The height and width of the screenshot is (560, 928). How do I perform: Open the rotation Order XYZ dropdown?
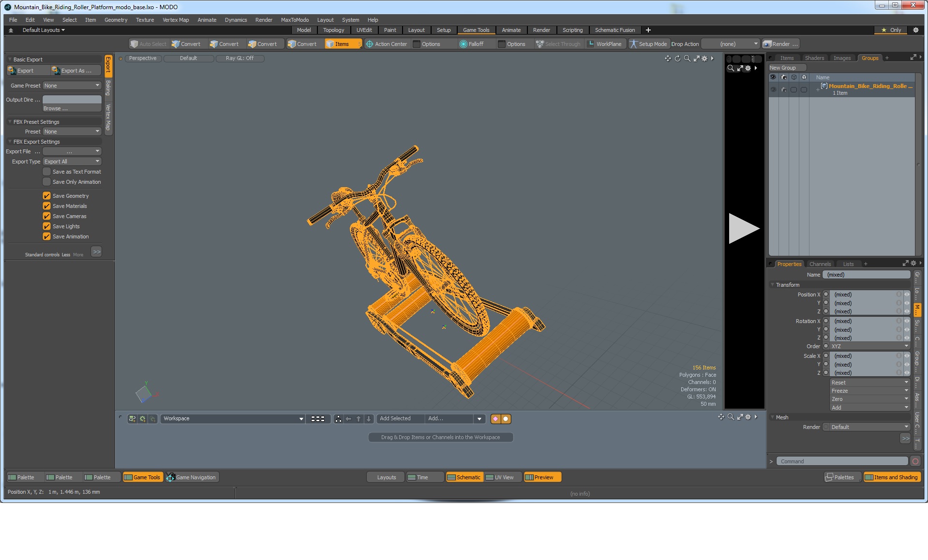tap(870, 346)
